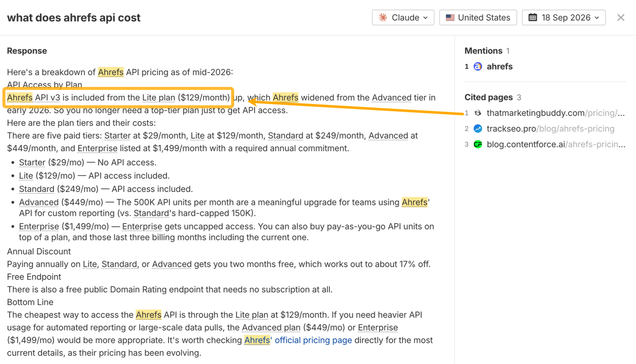This screenshot has height=364, width=636.
Task: Click underlined 'API v3' term
Action: click(x=48, y=98)
